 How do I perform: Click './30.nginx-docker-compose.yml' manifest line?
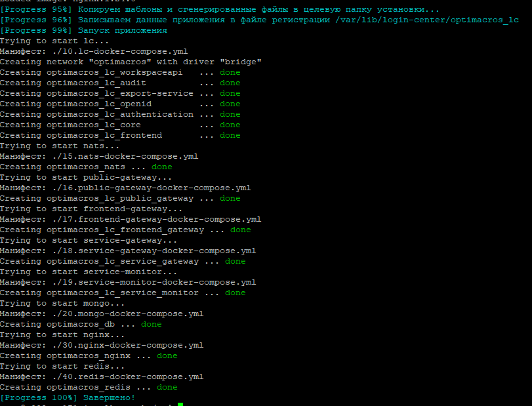(102, 346)
